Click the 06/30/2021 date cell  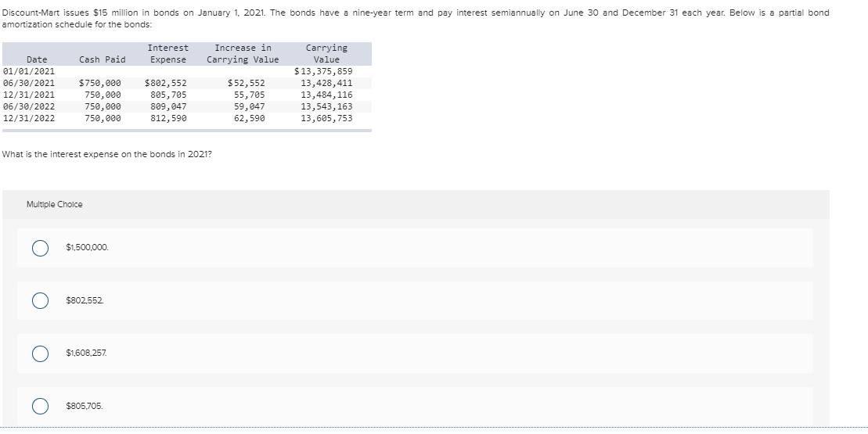[29, 84]
